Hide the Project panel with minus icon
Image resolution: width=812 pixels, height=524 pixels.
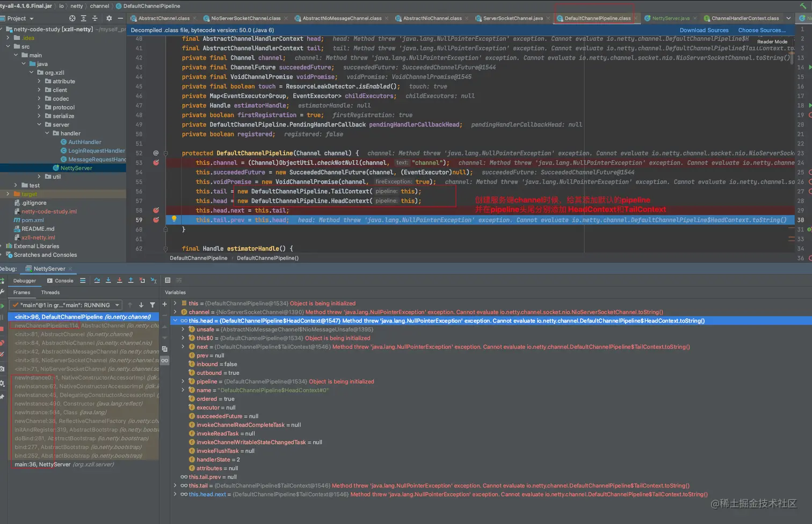(x=120, y=18)
